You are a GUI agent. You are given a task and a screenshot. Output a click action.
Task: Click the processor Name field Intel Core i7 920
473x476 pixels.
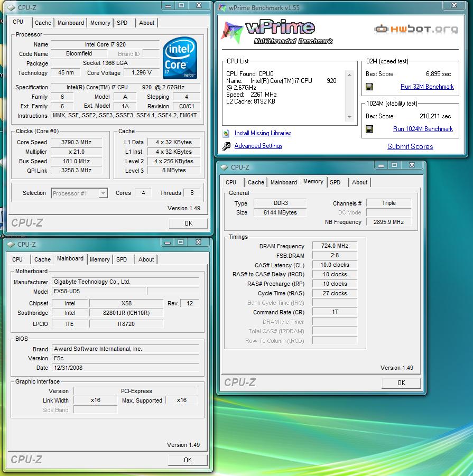pos(105,44)
